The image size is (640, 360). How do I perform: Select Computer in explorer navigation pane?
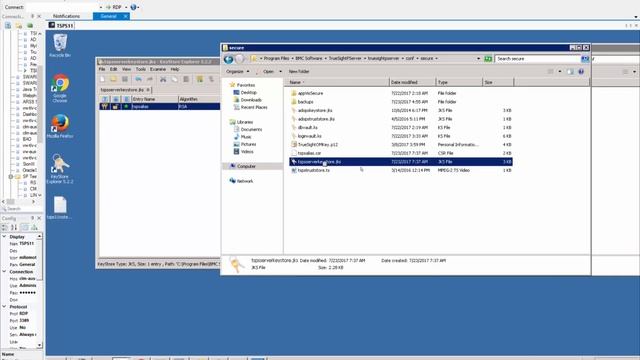click(x=243, y=166)
